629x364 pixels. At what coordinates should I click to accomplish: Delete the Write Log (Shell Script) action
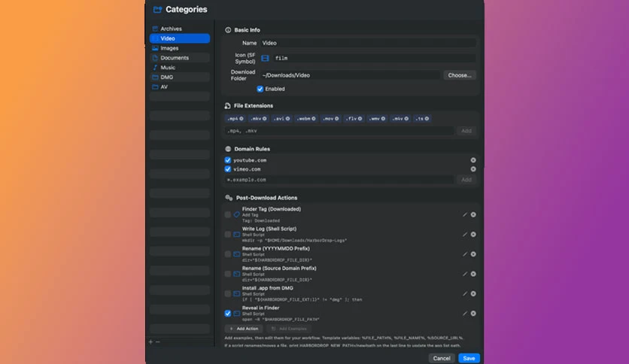tap(473, 235)
